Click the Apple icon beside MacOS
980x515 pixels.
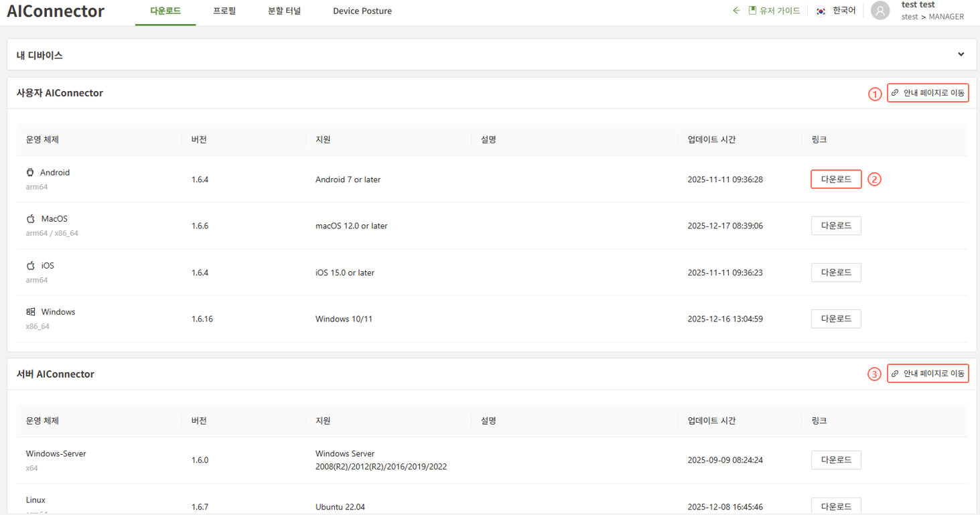31,219
